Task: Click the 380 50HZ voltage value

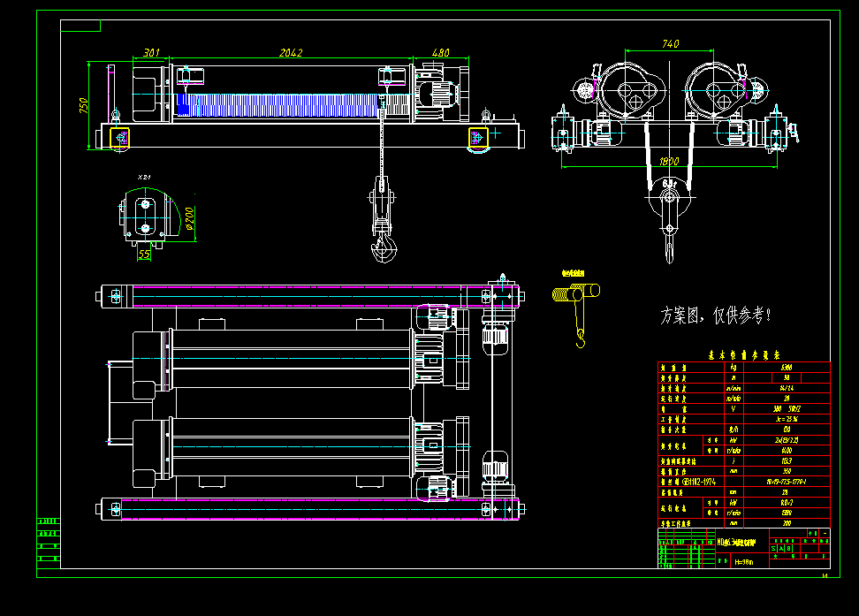Action: (787, 409)
